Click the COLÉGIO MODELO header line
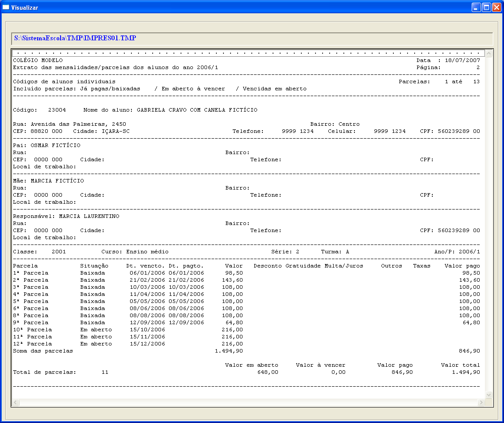Screen dimensions: 504x423 coord(38,60)
